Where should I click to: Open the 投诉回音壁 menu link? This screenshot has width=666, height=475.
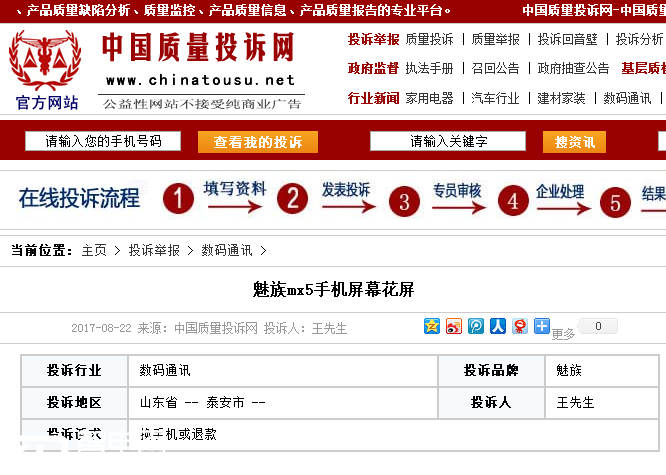coord(567,40)
